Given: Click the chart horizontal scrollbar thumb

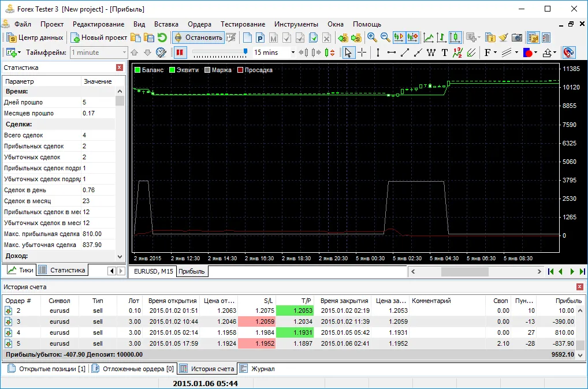Looking at the screenshot, I should [464, 271].
